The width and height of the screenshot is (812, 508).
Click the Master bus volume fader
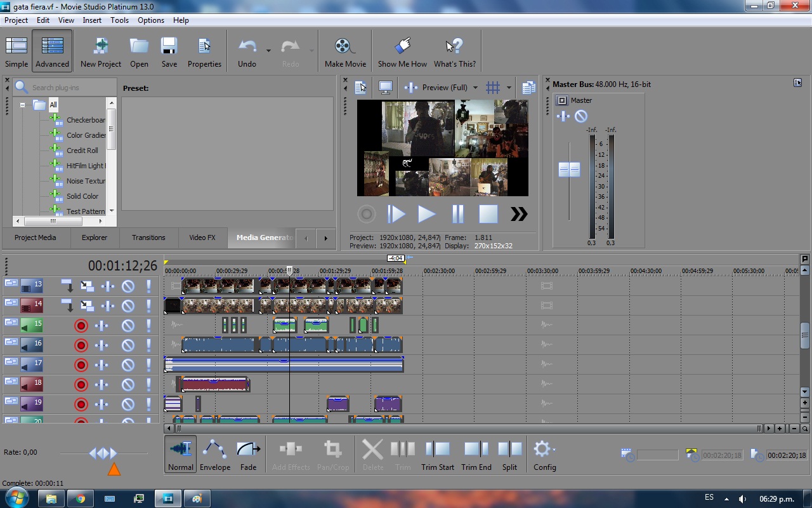tap(569, 170)
